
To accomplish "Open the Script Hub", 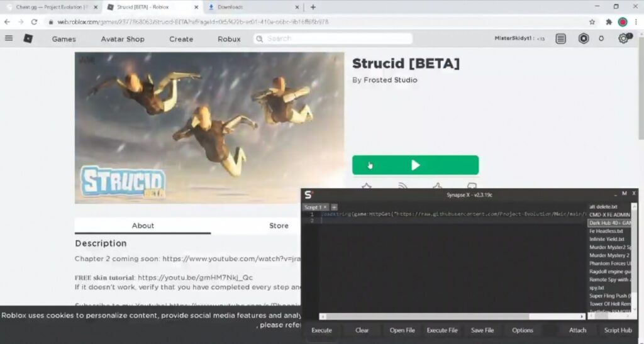I will tap(618, 330).
